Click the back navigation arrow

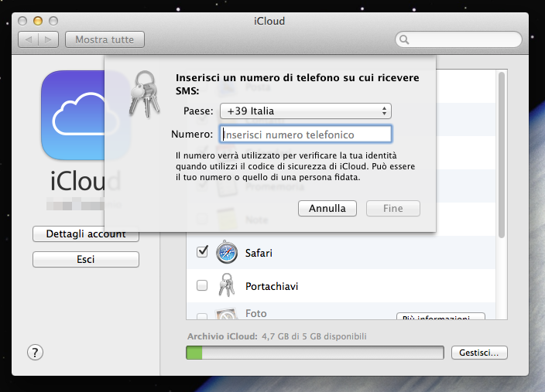(29, 39)
